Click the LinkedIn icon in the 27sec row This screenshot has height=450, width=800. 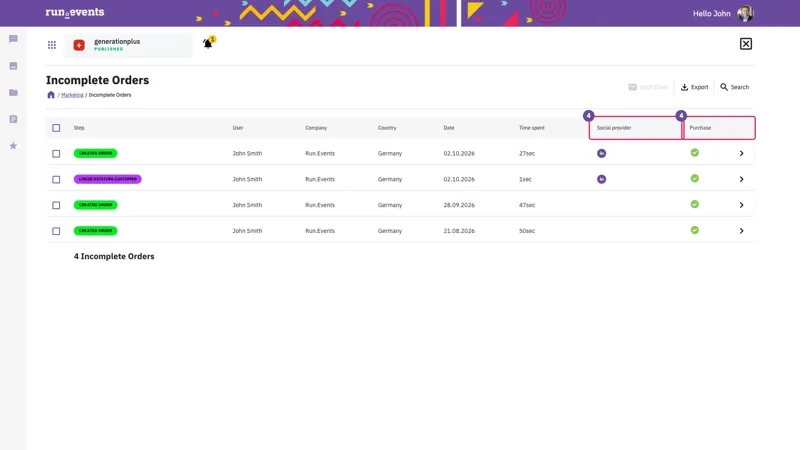(602, 153)
